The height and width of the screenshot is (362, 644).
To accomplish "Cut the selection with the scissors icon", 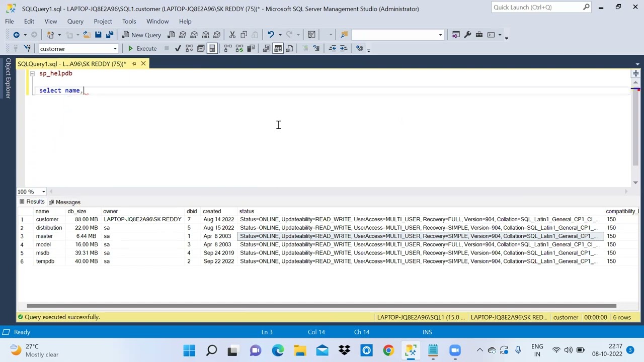I will click(232, 35).
